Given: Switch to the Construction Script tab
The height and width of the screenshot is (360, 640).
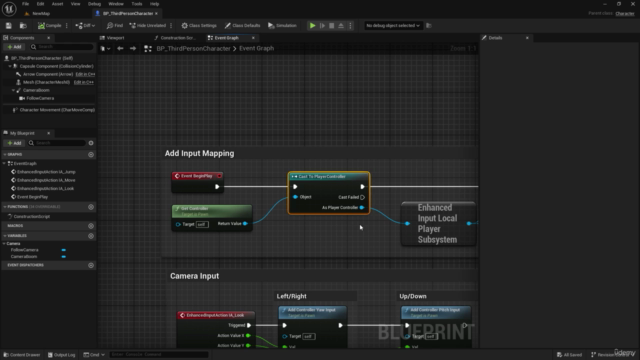Looking at the screenshot, I should [x=176, y=38].
